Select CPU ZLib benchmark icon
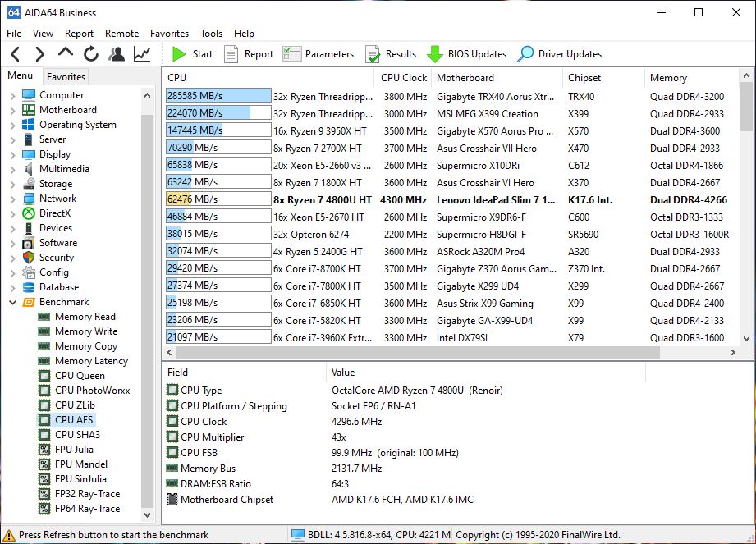 coord(44,405)
